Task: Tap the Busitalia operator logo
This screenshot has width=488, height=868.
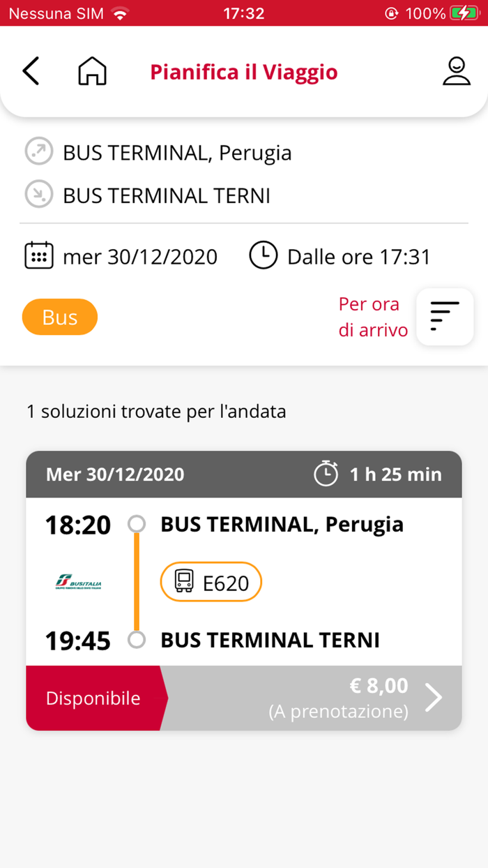Action: [79, 582]
